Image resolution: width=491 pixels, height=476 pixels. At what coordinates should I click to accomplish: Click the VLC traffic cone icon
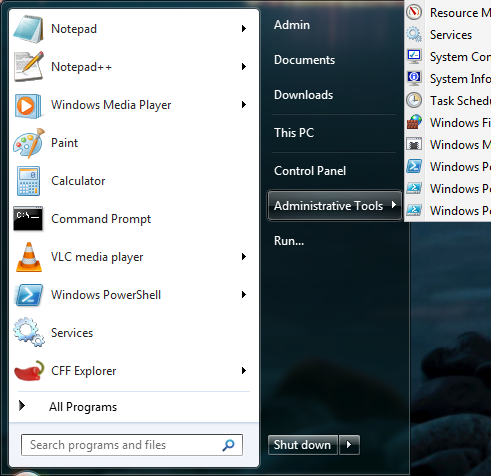click(x=29, y=257)
